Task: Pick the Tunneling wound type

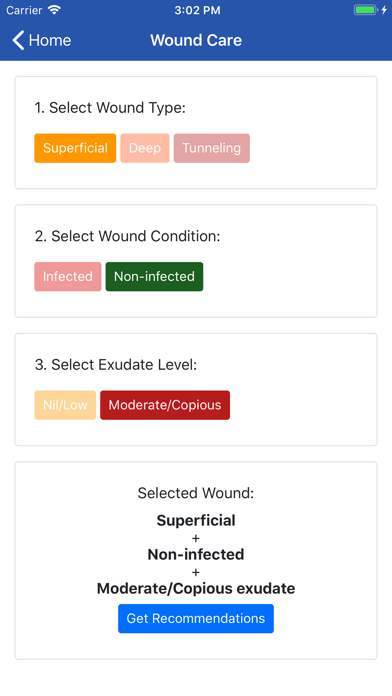Action: (212, 148)
